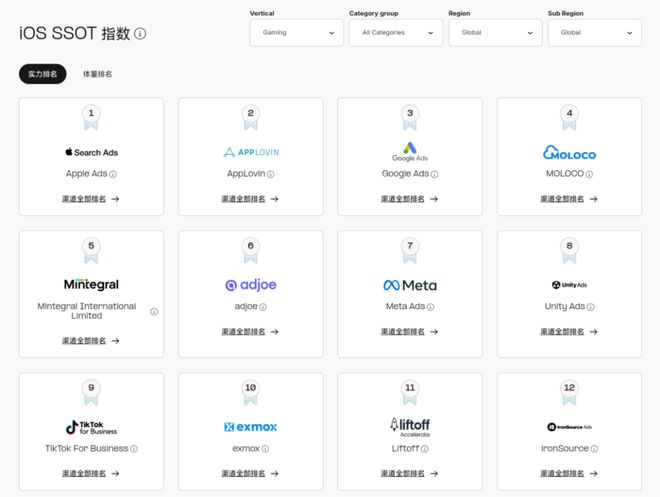Click info icon beside ironSource name

click(x=594, y=449)
